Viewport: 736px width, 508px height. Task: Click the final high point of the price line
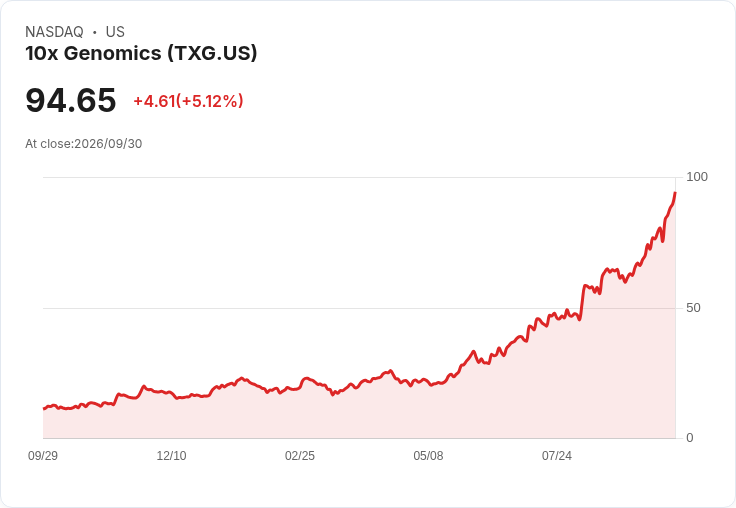675,193
